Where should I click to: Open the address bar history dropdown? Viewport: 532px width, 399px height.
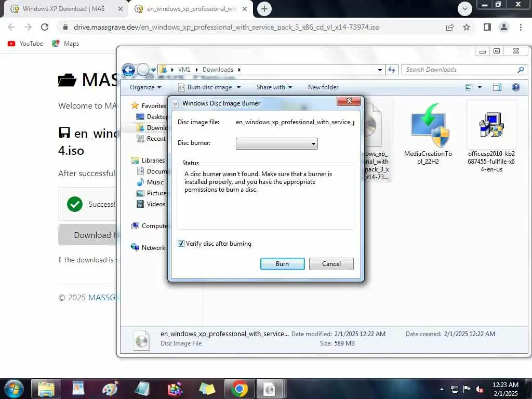[x=380, y=70]
